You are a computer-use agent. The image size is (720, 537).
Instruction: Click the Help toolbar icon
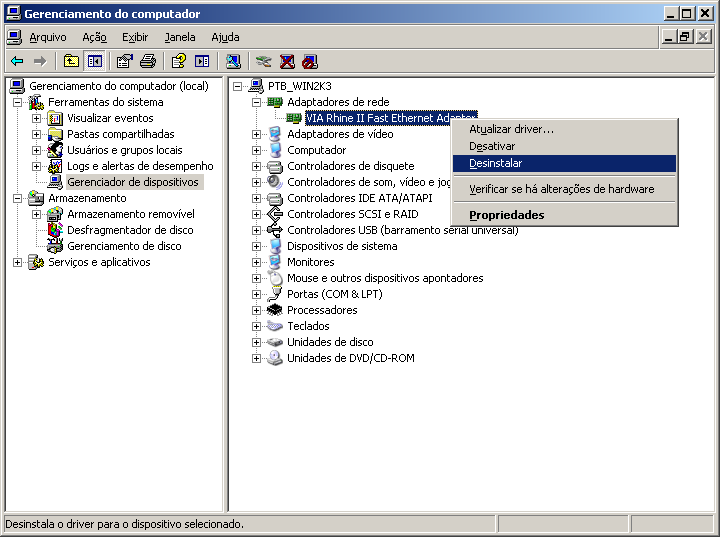tap(179, 61)
